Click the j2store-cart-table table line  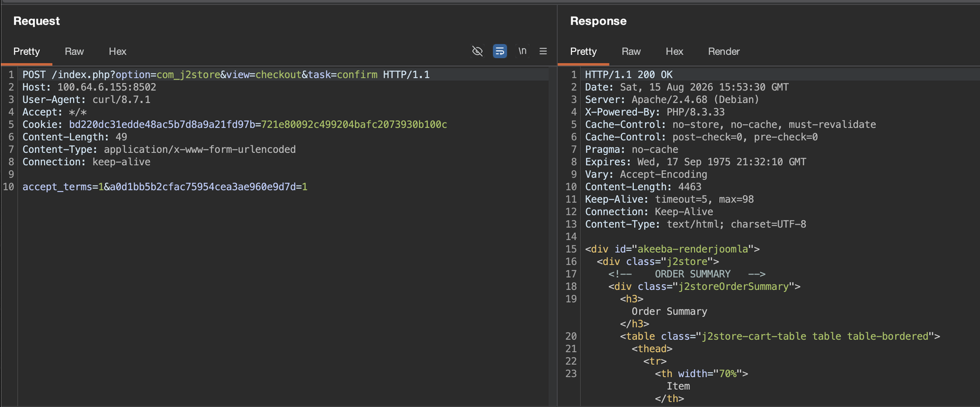click(780, 336)
